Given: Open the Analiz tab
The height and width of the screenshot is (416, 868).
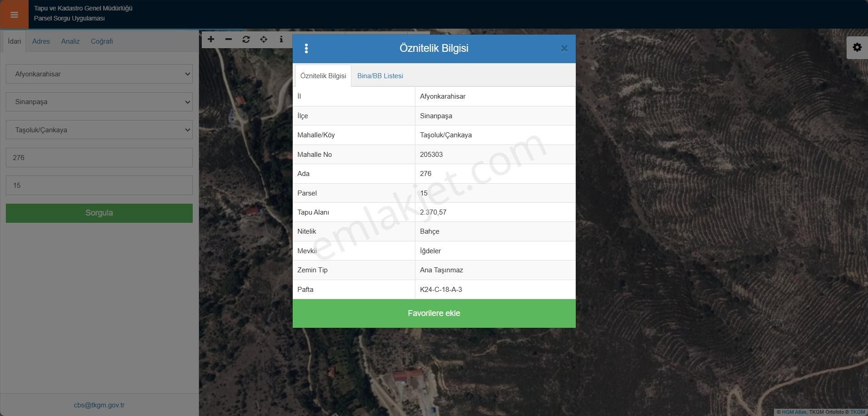Looking at the screenshot, I should coord(70,41).
